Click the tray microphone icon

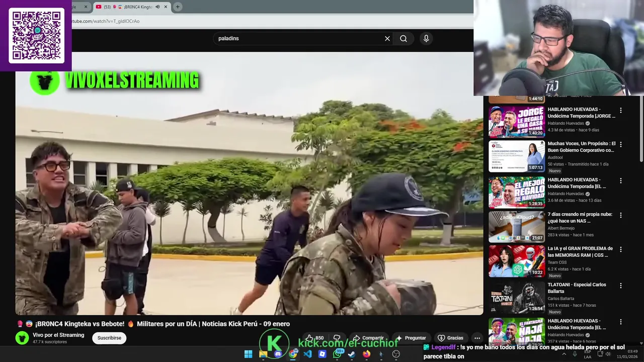point(575,354)
